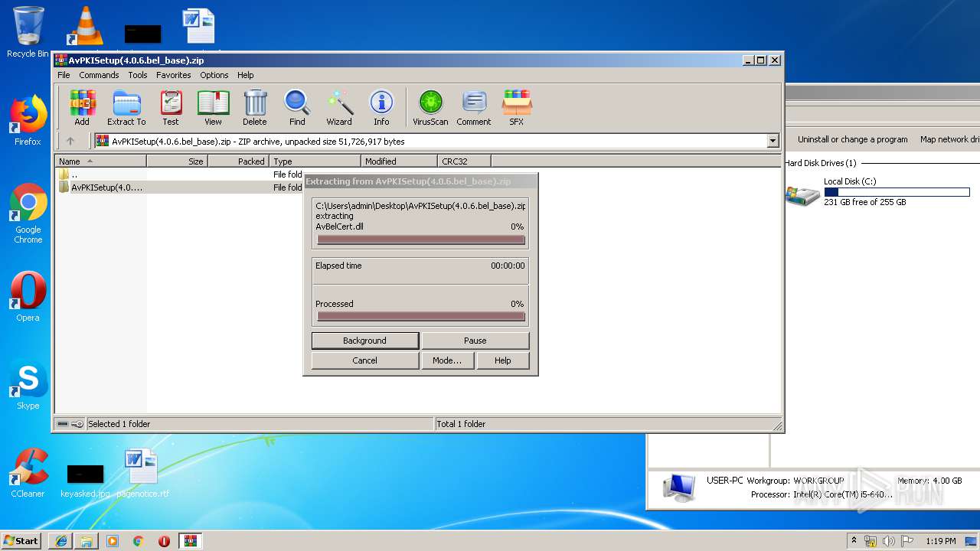
Task: Click the Start button
Action: pyautogui.click(x=21, y=540)
